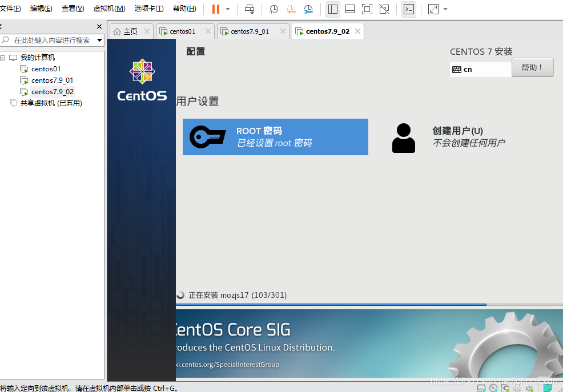Pause the virtual machine with the orange button
The image size is (563, 392).
pyautogui.click(x=215, y=9)
